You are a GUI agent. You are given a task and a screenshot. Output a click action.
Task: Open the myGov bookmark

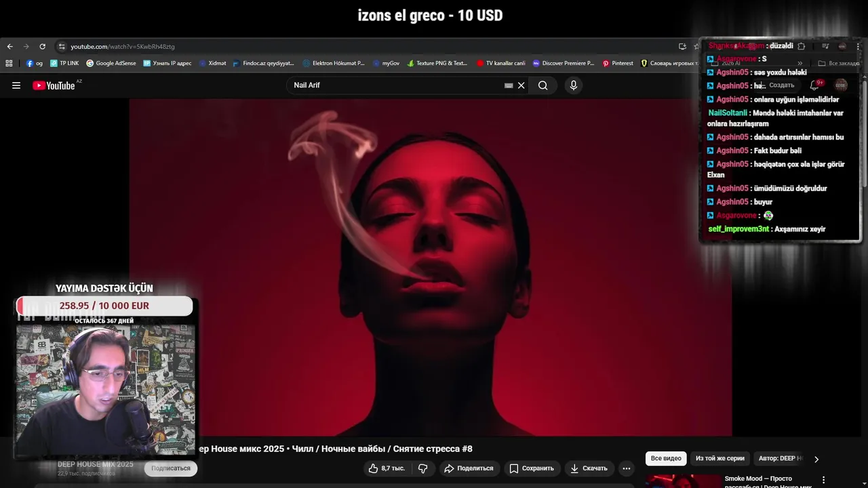coord(386,63)
